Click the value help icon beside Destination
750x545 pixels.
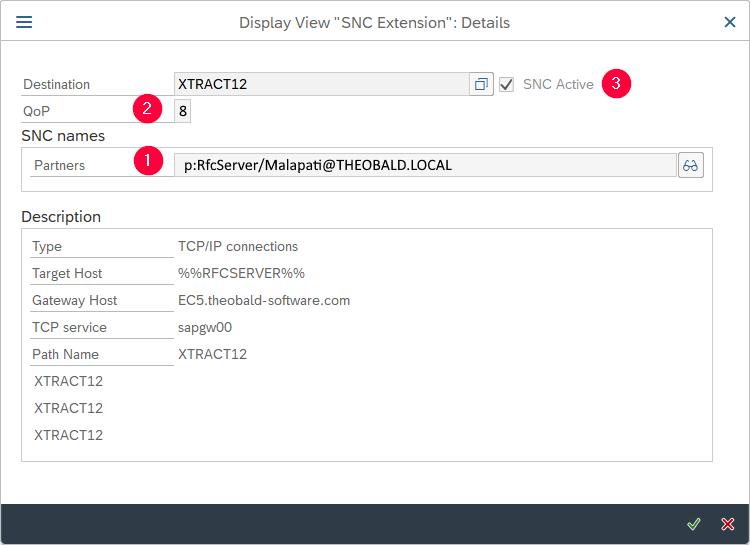pyautogui.click(x=481, y=84)
